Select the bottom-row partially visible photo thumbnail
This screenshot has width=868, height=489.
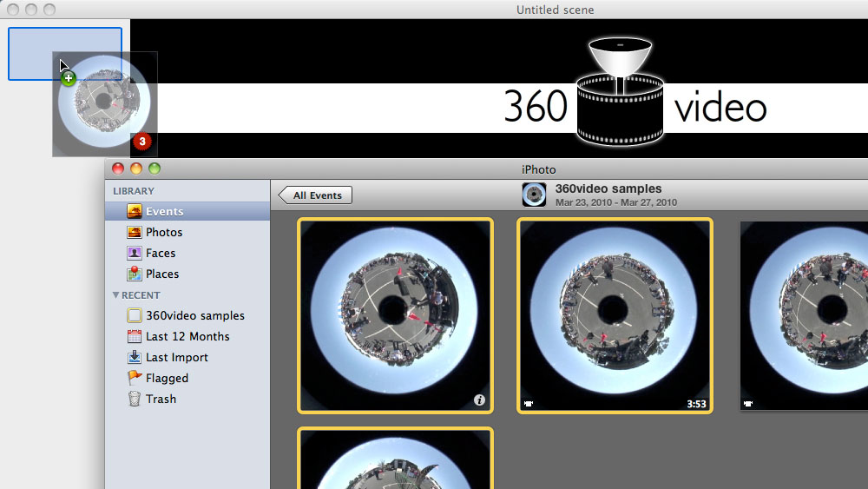click(x=395, y=459)
